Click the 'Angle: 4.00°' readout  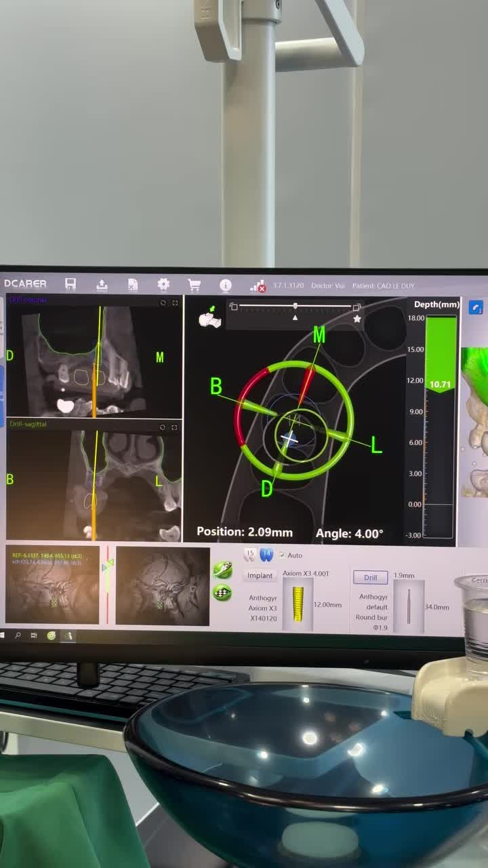[x=350, y=534]
